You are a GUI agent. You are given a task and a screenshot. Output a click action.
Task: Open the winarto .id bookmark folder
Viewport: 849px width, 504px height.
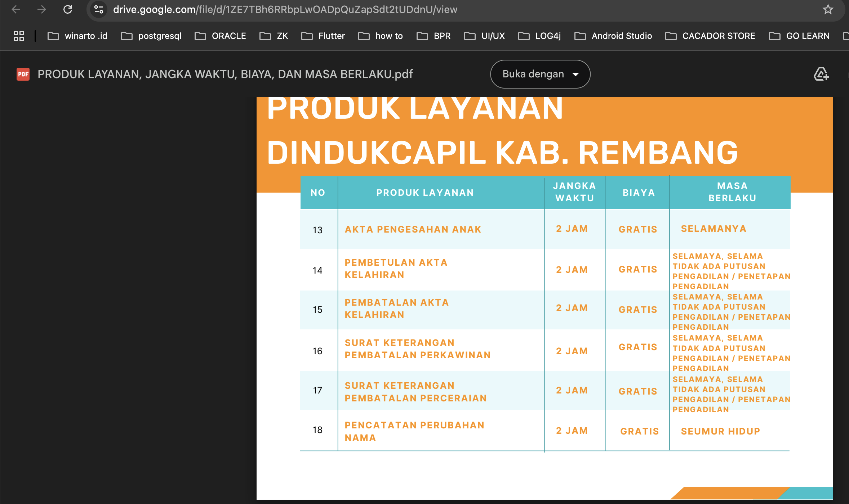pyautogui.click(x=78, y=36)
